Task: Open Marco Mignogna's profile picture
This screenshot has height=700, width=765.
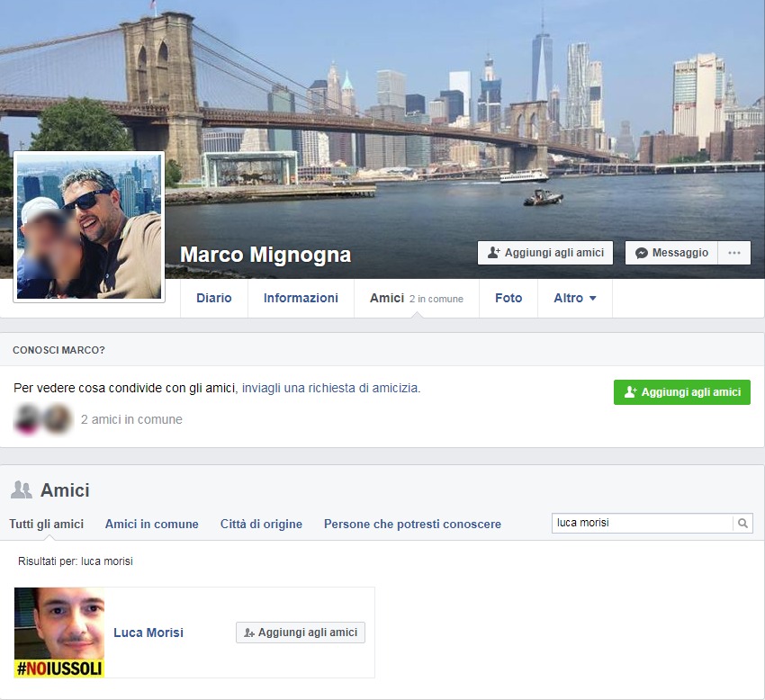Action: (x=89, y=227)
